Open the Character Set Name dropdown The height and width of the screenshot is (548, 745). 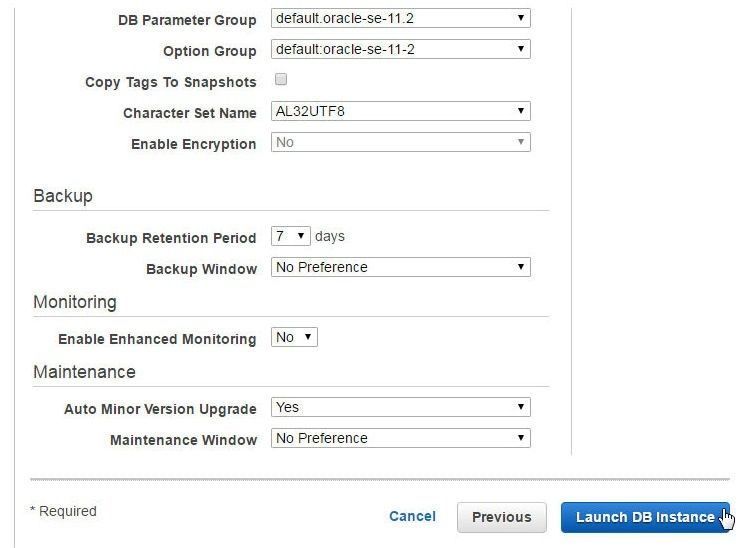401,111
